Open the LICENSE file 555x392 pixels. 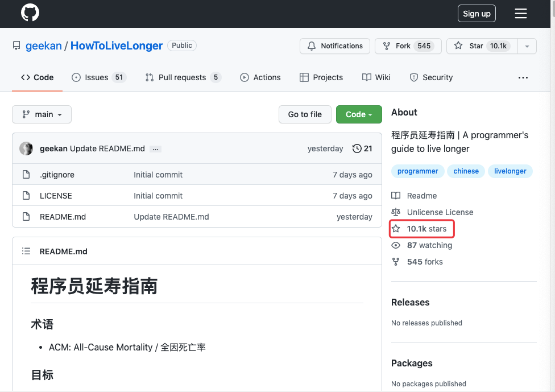coord(56,196)
